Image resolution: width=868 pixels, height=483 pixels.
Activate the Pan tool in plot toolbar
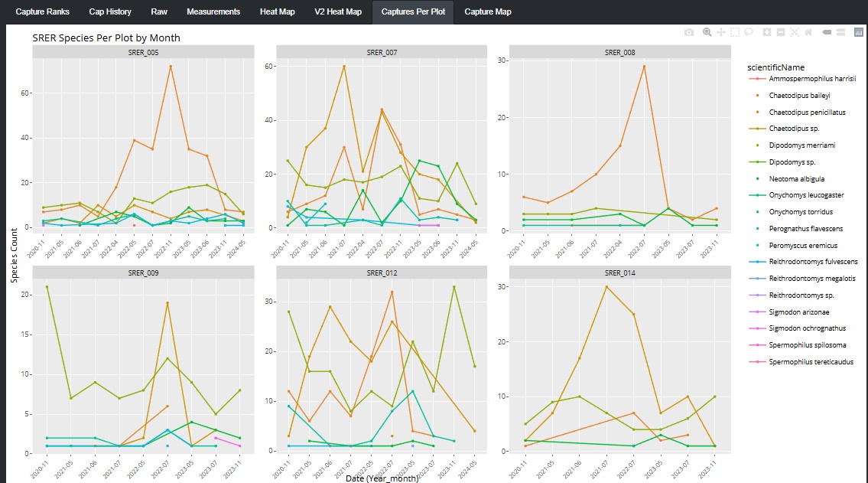click(x=721, y=32)
